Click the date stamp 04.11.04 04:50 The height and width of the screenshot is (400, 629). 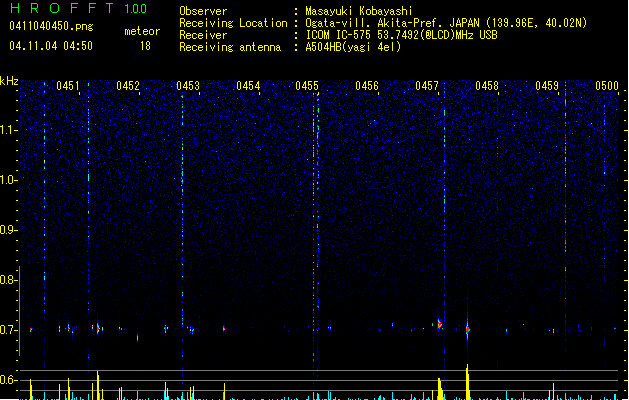51,46
